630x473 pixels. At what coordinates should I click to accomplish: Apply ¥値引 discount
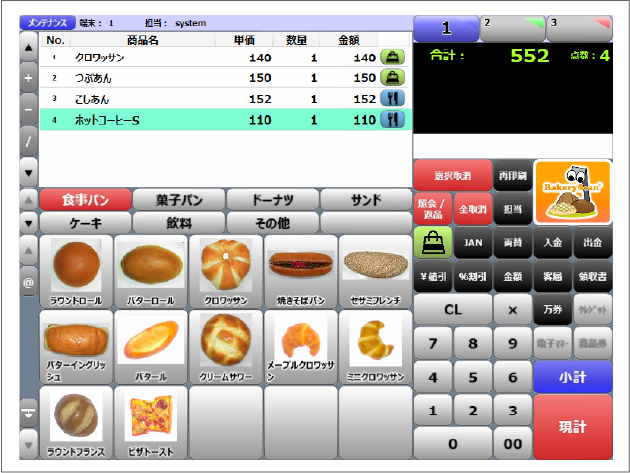(x=433, y=276)
